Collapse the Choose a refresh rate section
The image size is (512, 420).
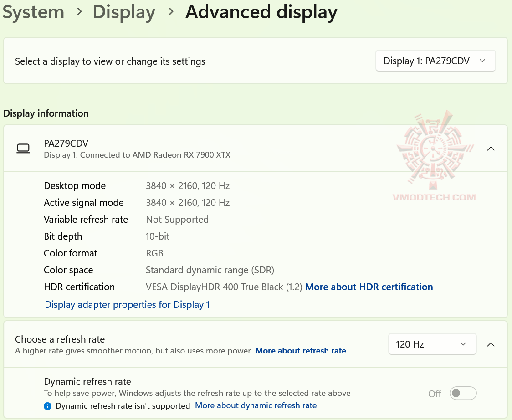click(491, 344)
